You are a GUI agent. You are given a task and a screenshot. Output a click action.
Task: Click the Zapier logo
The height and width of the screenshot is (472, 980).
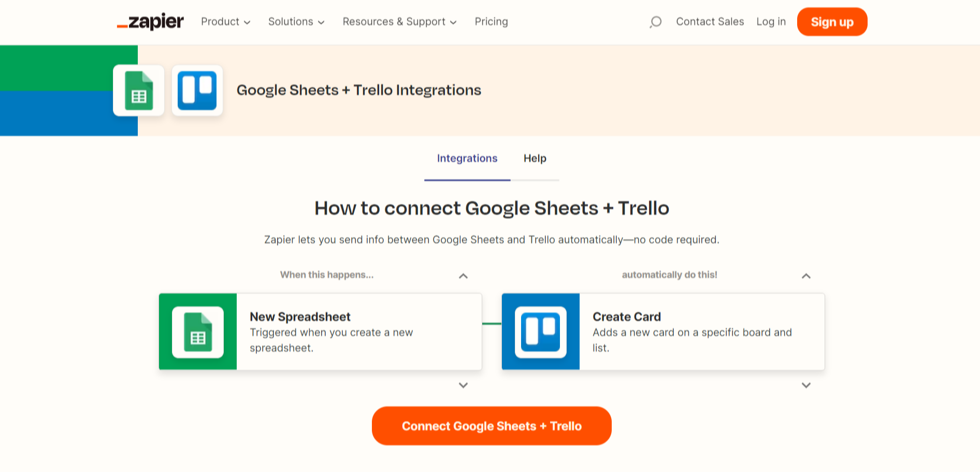tap(150, 22)
